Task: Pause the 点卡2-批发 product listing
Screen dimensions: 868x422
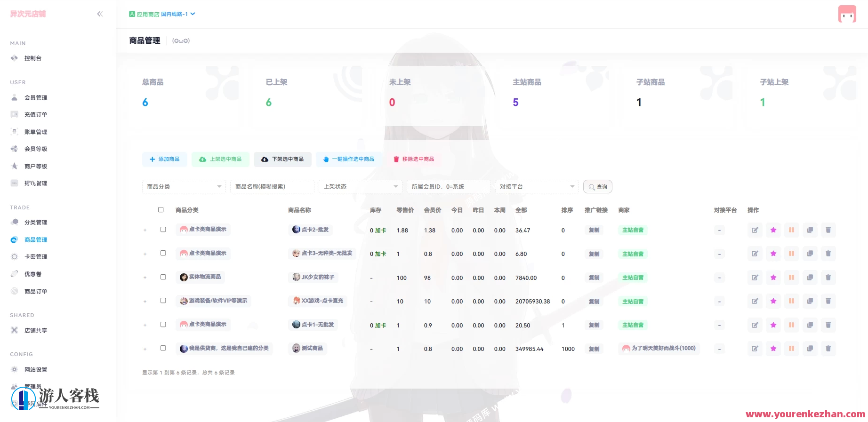Action: [792, 230]
